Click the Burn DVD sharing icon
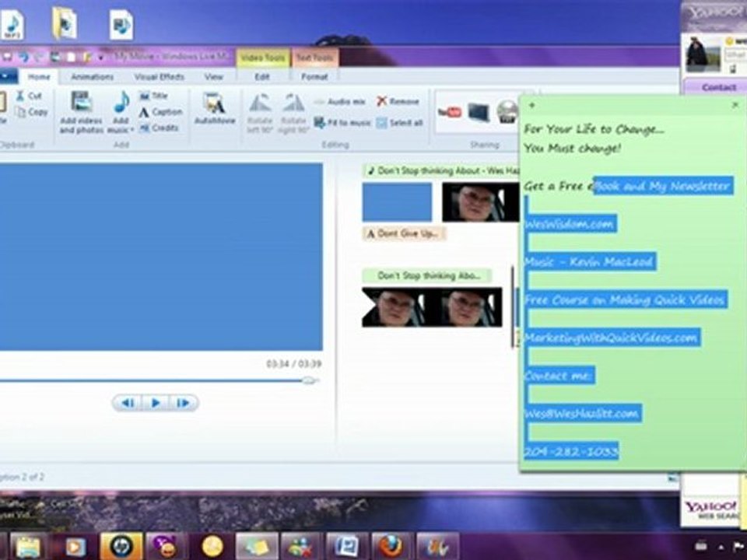The image size is (747, 560). (508, 112)
